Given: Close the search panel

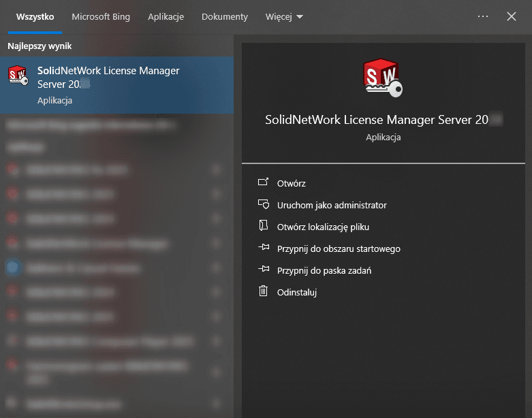Looking at the screenshot, I should (512, 16).
